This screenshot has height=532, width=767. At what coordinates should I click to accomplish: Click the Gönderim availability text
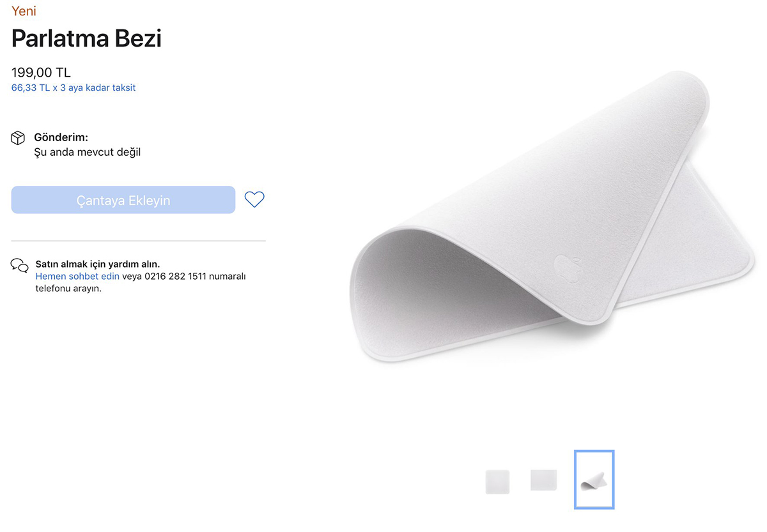[x=61, y=137]
